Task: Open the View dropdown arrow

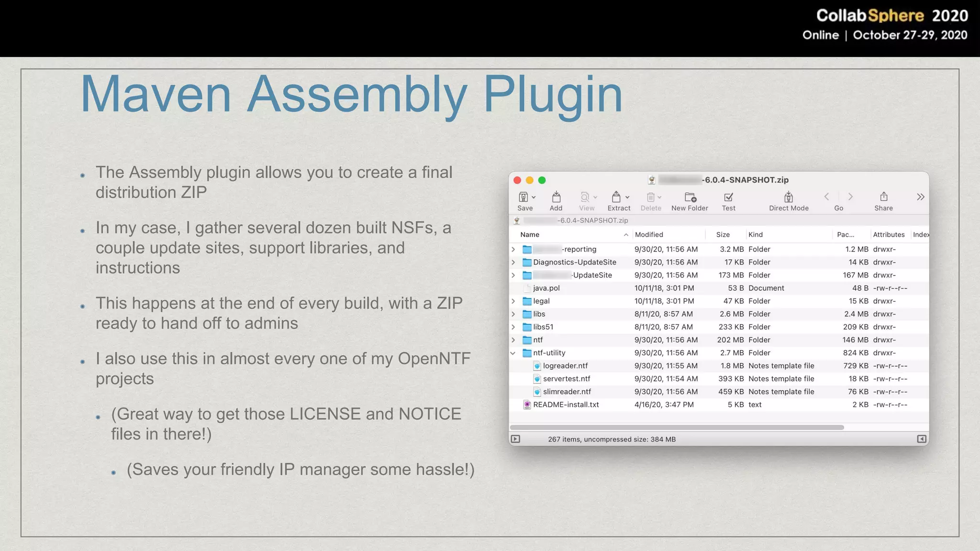Action: tap(595, 198)
